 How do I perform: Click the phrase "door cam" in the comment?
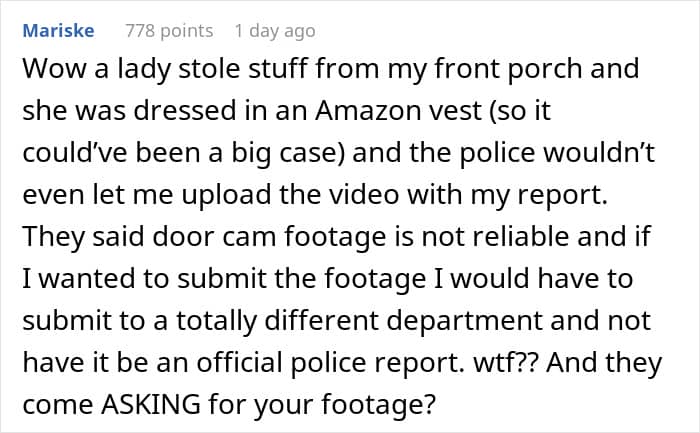pyautogui.click(x=214, y=237)
